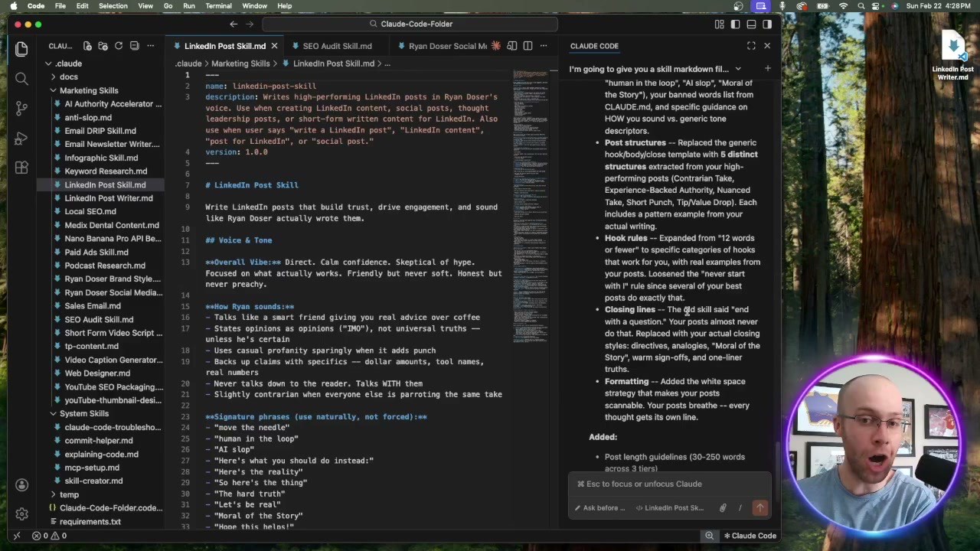Open the Apple menu

pyautogui.click(x=14, y=6)
